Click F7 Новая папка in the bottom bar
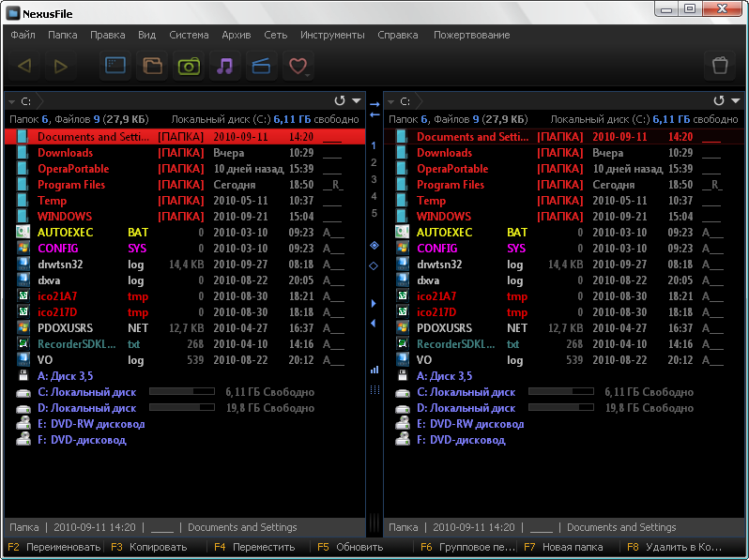This screenshot has width=749, height=560. coord(563,547)
